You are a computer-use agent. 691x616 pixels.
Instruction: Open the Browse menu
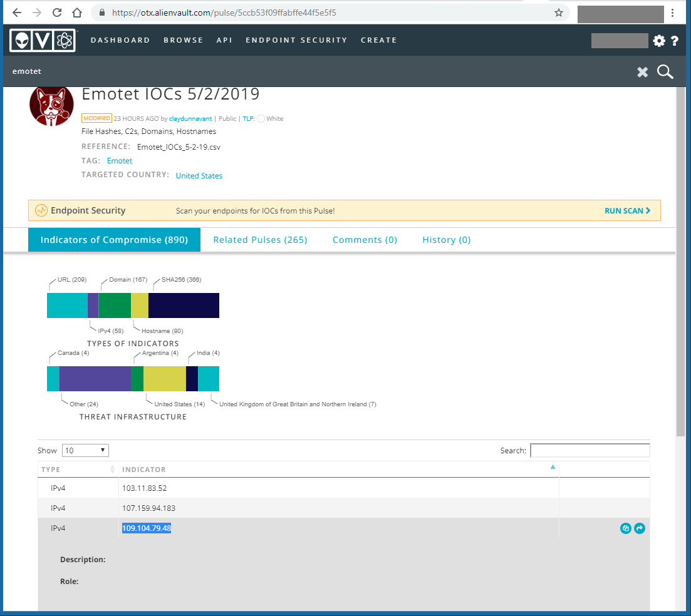click(184, 40)
